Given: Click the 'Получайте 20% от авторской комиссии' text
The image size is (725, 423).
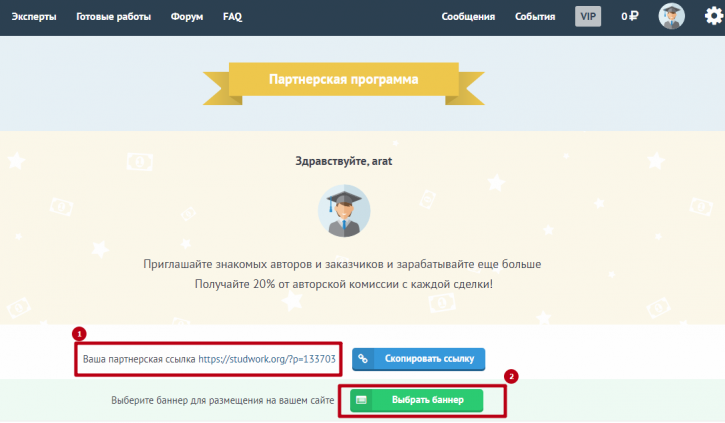Looking at the screenshot, I should tap(344, 284).
